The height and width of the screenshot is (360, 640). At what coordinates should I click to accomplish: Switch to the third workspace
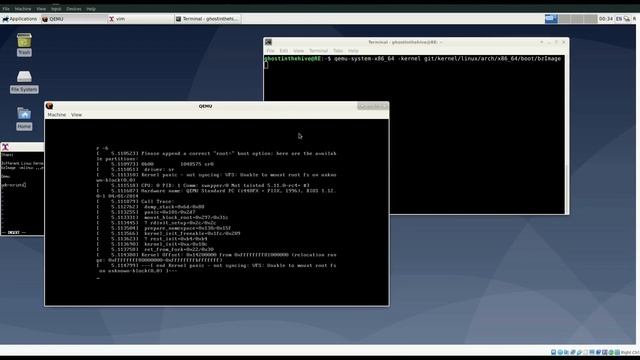(x=577, y=19)
